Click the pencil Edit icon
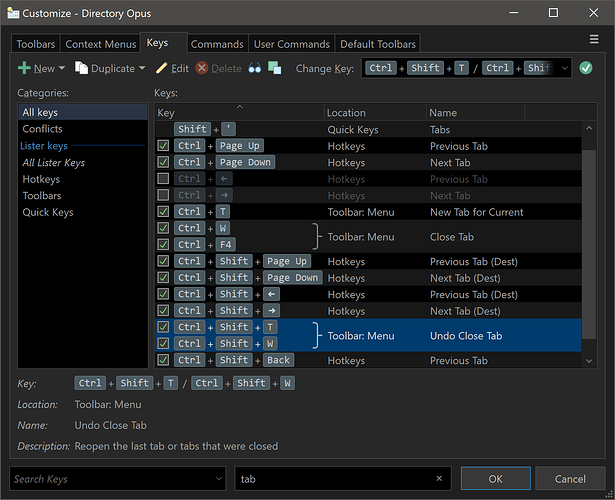 coord(162,68)
